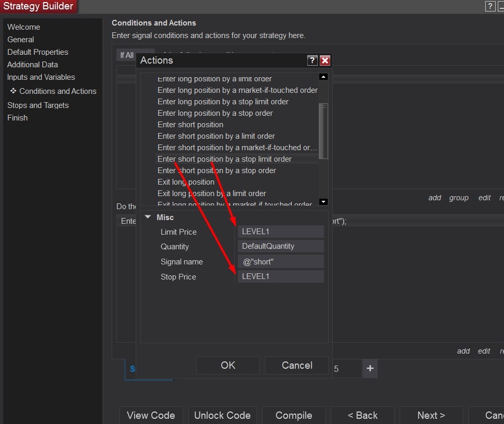Click the edit link in the conditions panel
Viewport: 504px width, 424px height.
pos(484,198)
